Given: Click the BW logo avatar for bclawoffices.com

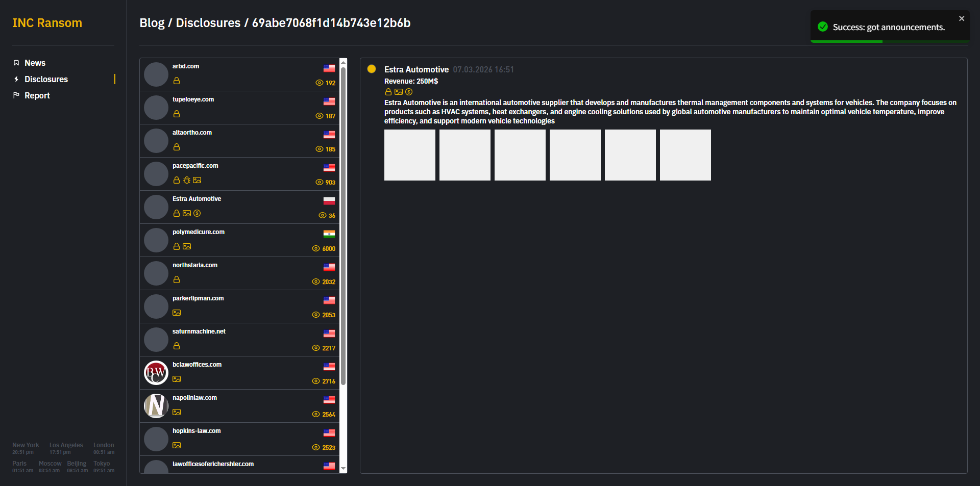Looking at the screenshot, I should [x=156, y=373].
